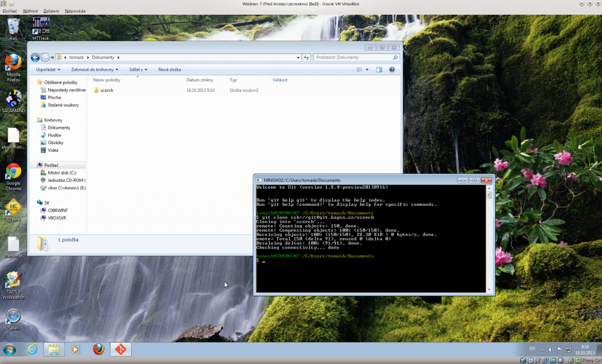Launch Google Chrome from the desktop
The width and height of the screenshot is (602, 364).
click(13, 177)
